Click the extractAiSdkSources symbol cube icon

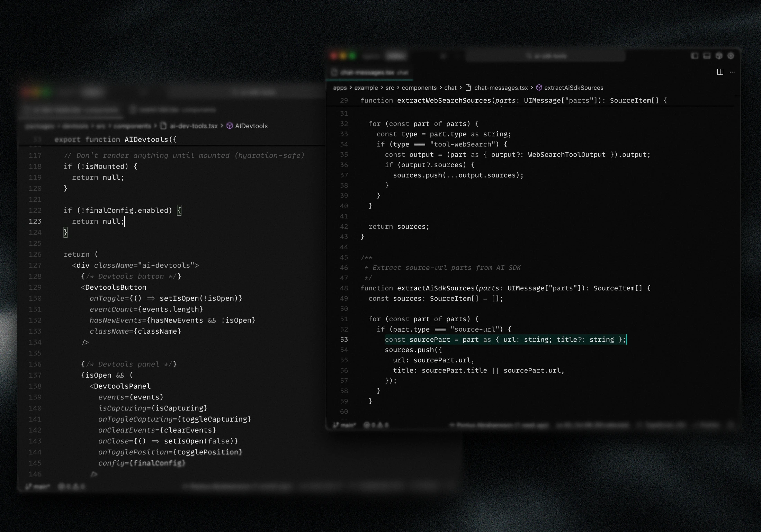click(539, 88)
